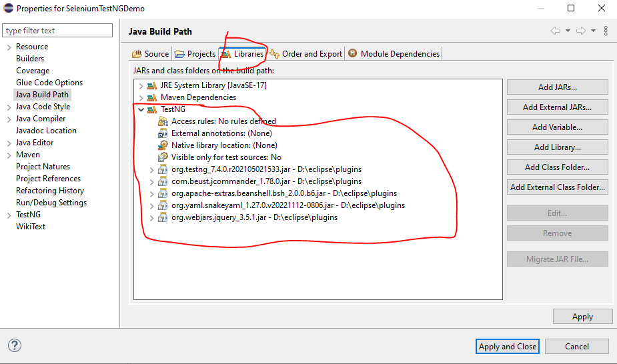Click the External annotations icon

tap(163, 133)
